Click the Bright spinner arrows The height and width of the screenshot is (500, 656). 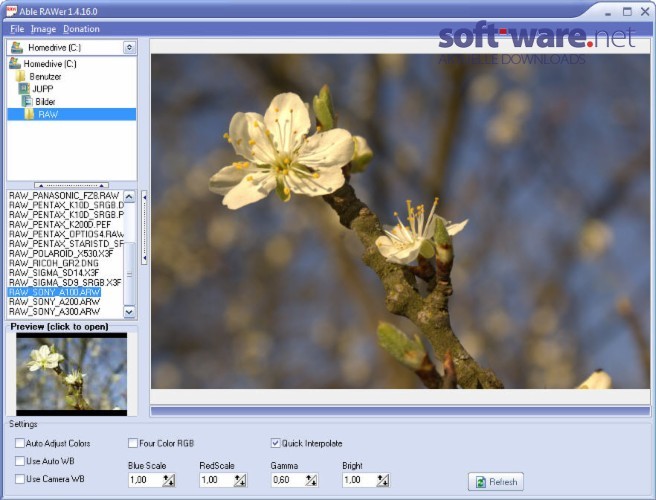[x=383, y=480]
